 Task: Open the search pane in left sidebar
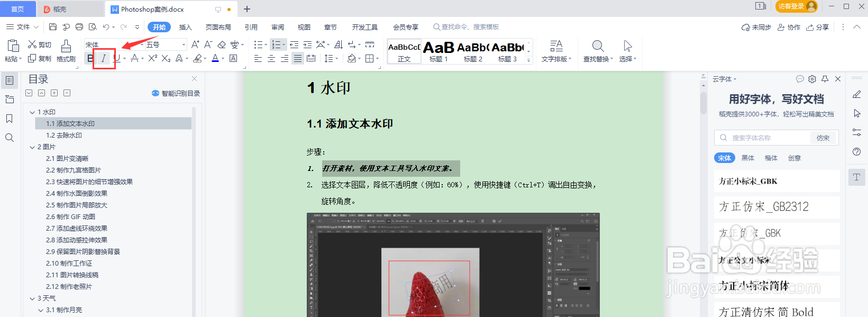9,138
